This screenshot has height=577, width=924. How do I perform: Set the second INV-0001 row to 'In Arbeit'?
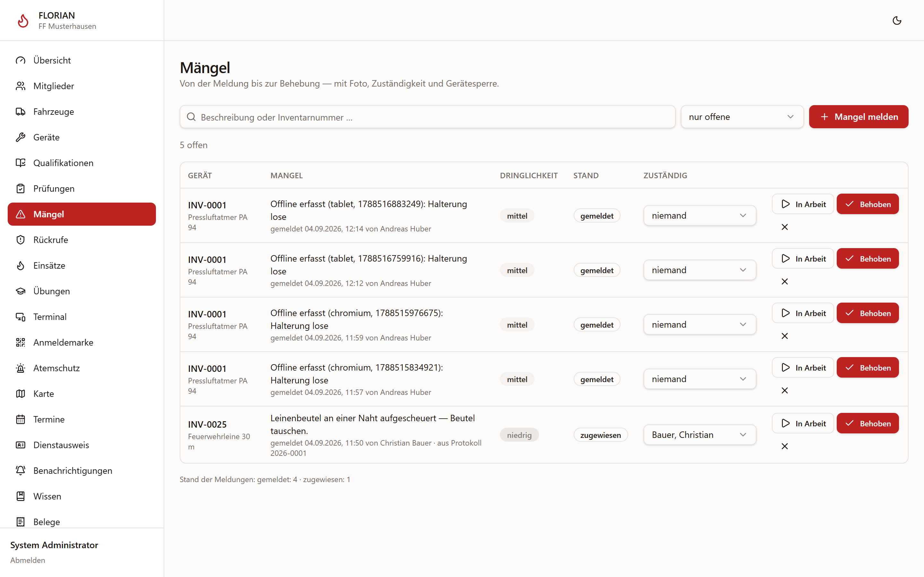803,259
